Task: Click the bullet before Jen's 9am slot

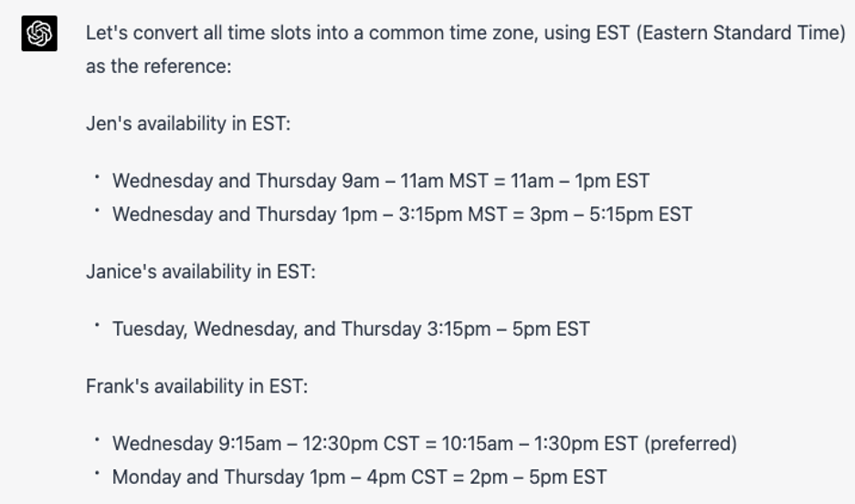Action: pyautogui.click(x=97, y=177)
